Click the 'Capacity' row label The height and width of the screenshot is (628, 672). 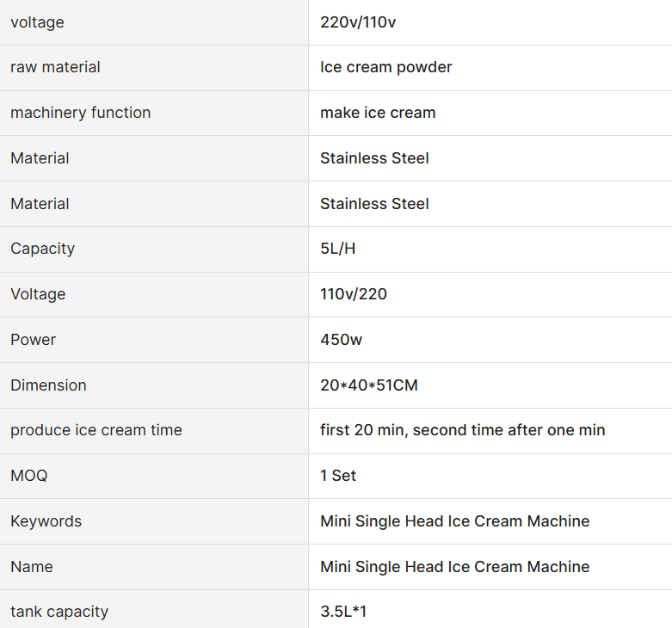pyautogui.click(x=43, y=249)
